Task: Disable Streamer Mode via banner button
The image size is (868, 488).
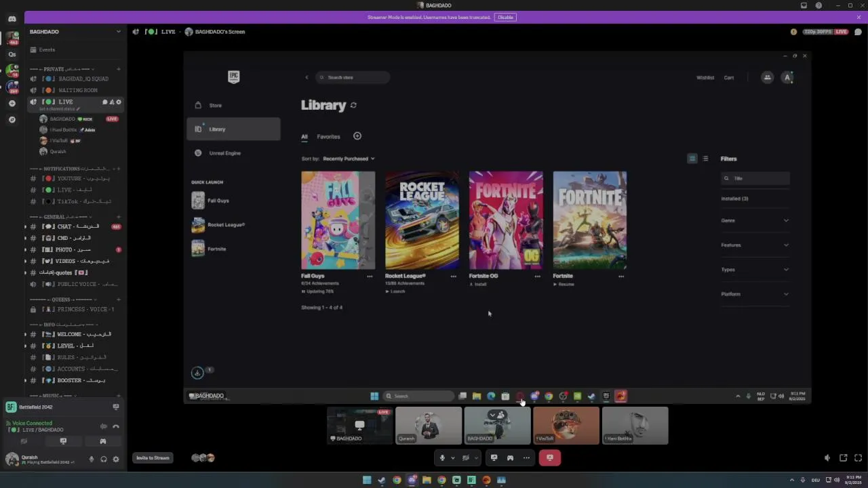Action: (505, 17)
